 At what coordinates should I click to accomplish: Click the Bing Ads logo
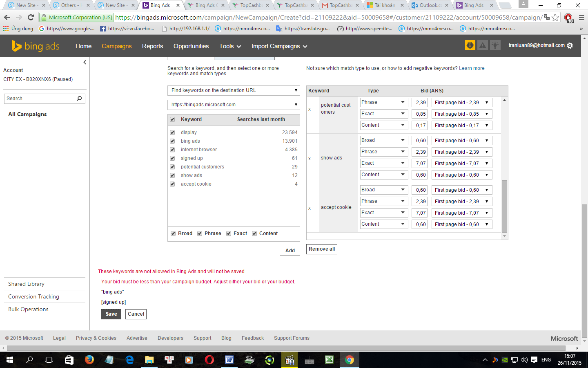coord(36,46)
